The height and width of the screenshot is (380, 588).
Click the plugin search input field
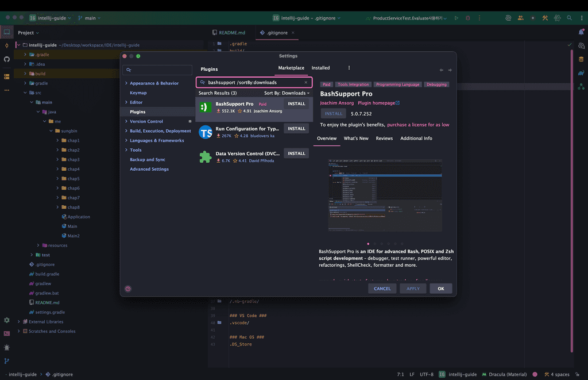pyautogui.click(x=253, y=82)
